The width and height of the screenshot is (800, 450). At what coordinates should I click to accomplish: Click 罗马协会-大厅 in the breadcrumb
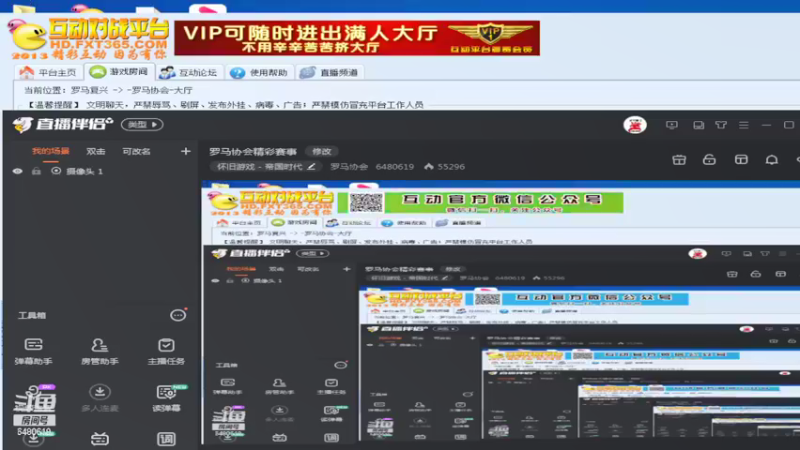(x=161, y=90)
